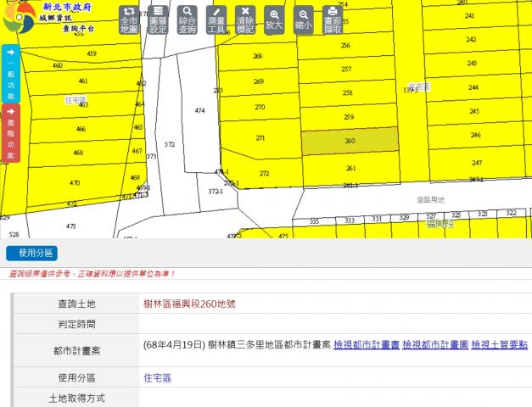532x407 pixels.
Task: Open the 檢視土管要點 link
Action: [x=500, y=345]
